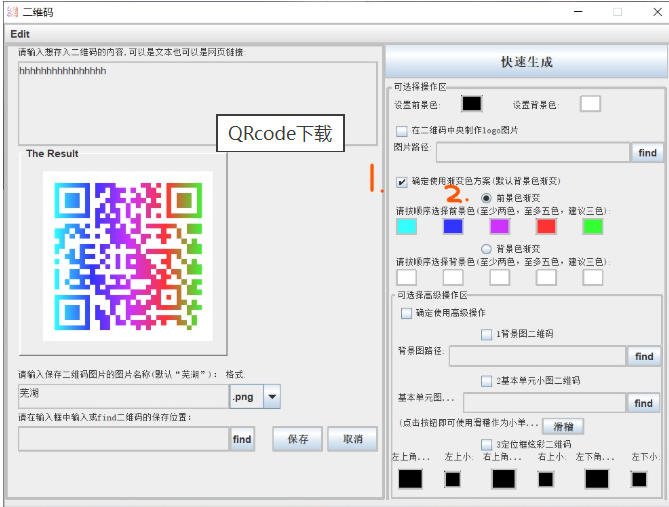Click the black foreground color swatch
The width and height of the screenshot is (669, 507).
click(471, 104)
